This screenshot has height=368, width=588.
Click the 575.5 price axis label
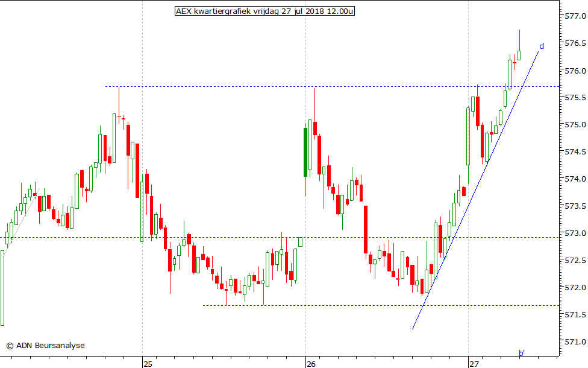click(x=575, y=98)
